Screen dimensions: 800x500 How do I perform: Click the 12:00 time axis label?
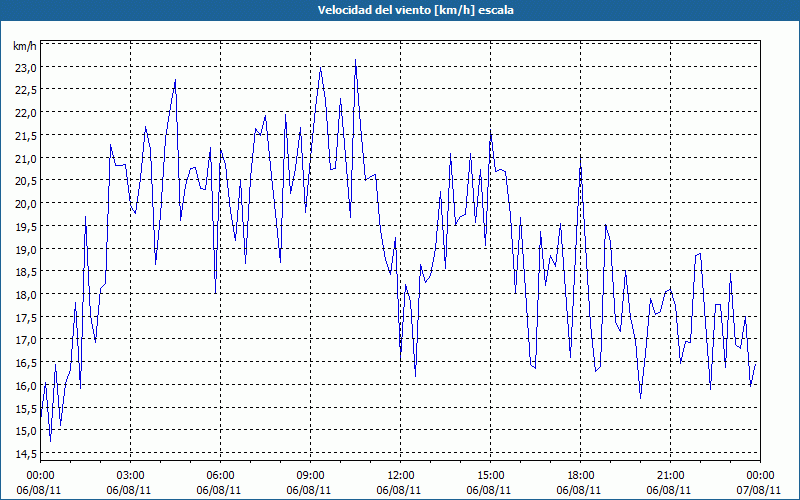(401, 475)
